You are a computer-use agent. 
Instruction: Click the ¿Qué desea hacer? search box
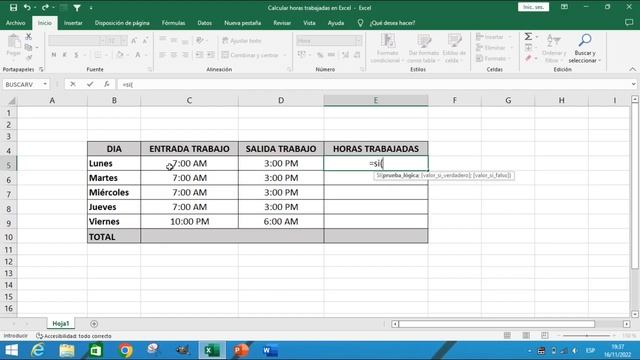tap(392, 23)
